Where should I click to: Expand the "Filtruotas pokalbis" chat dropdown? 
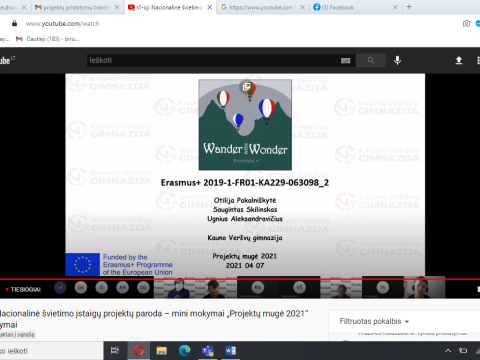pyautogui.click(x=374, y=321)
